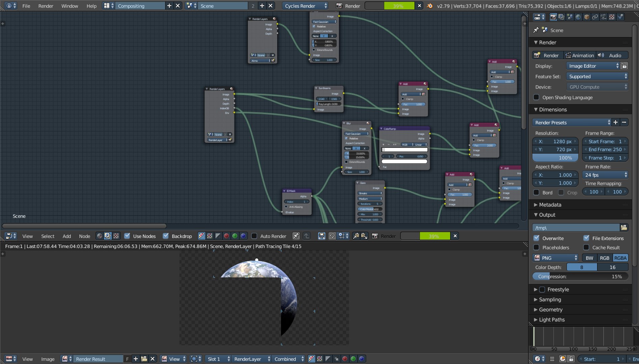Open the File menu
Screen dimensions: 639x364
[x=26, y=6]
